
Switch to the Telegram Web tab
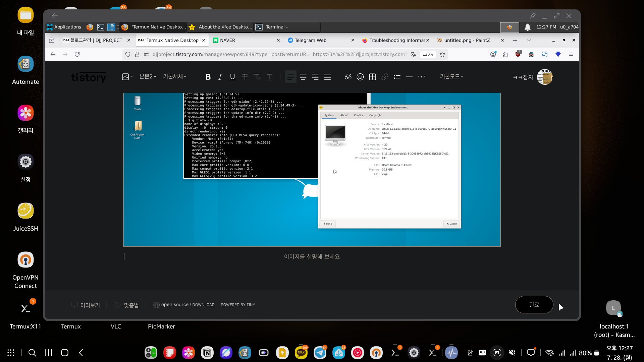310,40
